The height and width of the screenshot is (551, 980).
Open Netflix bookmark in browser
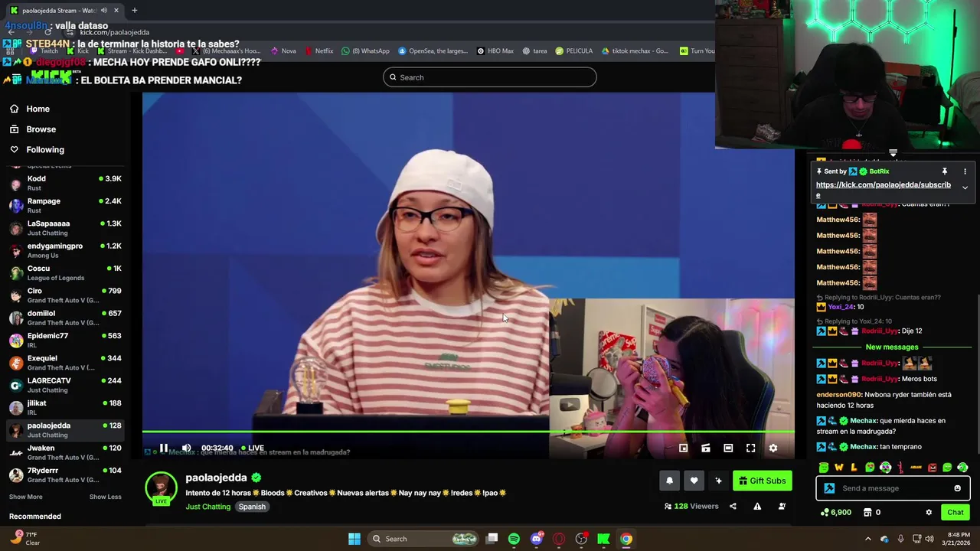point(319,51)
